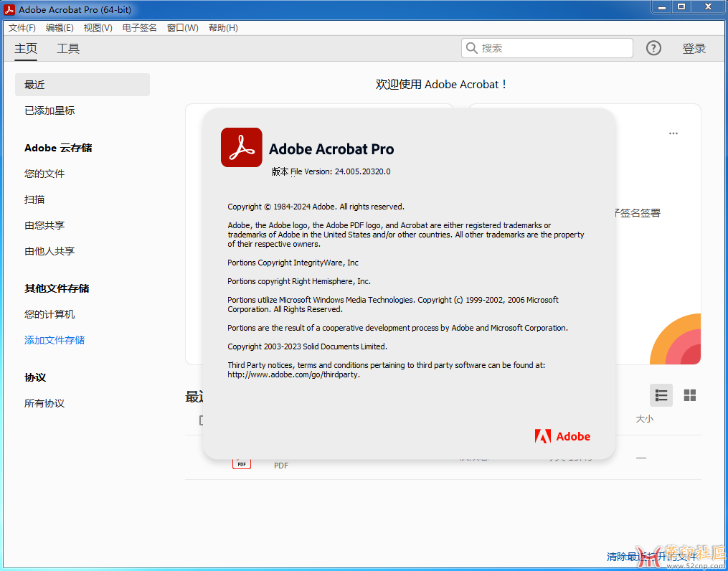Open the 编辑(E) menu
Image resolution: width=728 pixels, height=571 pixels.
click(x=60, y=28)
